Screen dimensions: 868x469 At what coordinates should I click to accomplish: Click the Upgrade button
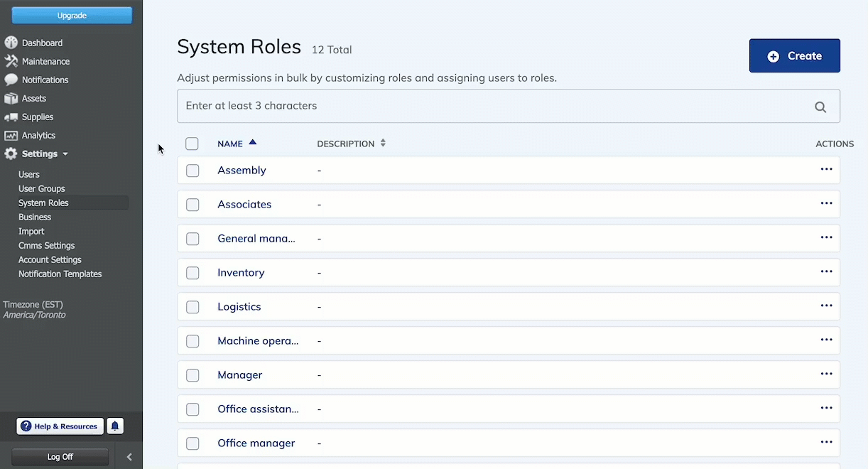pos(72,16)
